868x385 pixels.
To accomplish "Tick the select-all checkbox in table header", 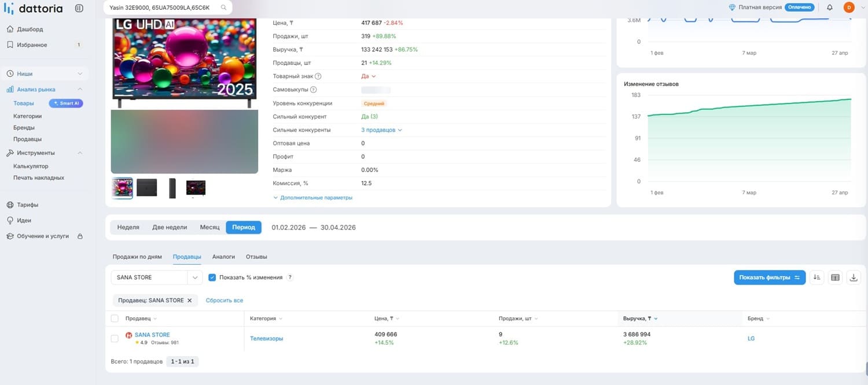I will (x=115, y=319).
